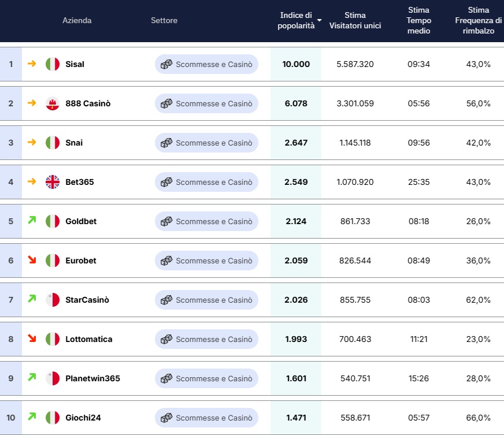
Task: Select bounce rate value 66,0%
Action: tap(479, 418)
